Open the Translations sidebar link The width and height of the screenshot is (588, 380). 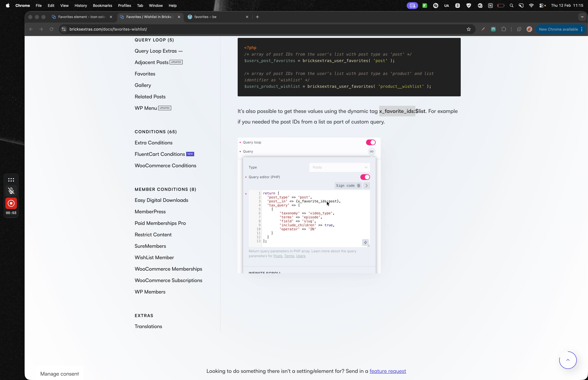[x=148, y=326]
